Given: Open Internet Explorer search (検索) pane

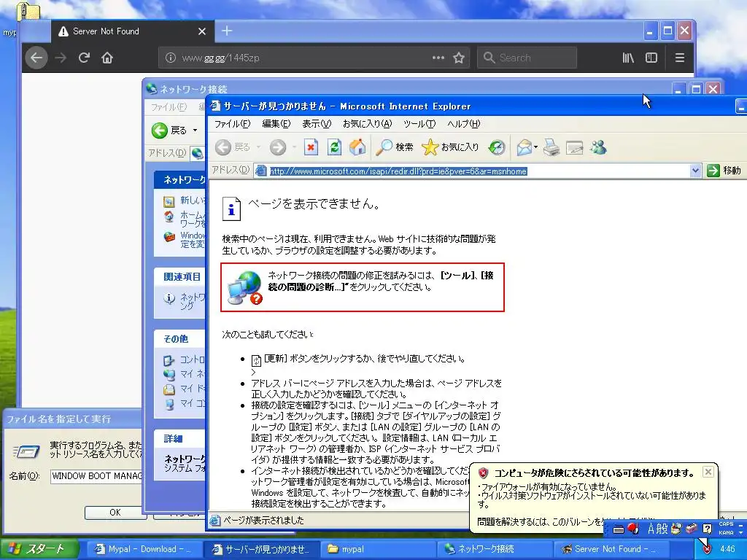Looking at the screenshot, I should click(395, 147).
